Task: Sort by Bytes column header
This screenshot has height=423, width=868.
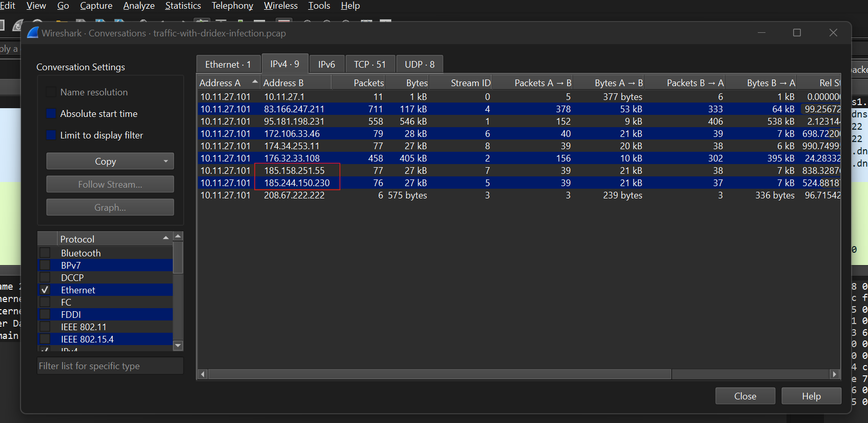Action: [408, 83]
